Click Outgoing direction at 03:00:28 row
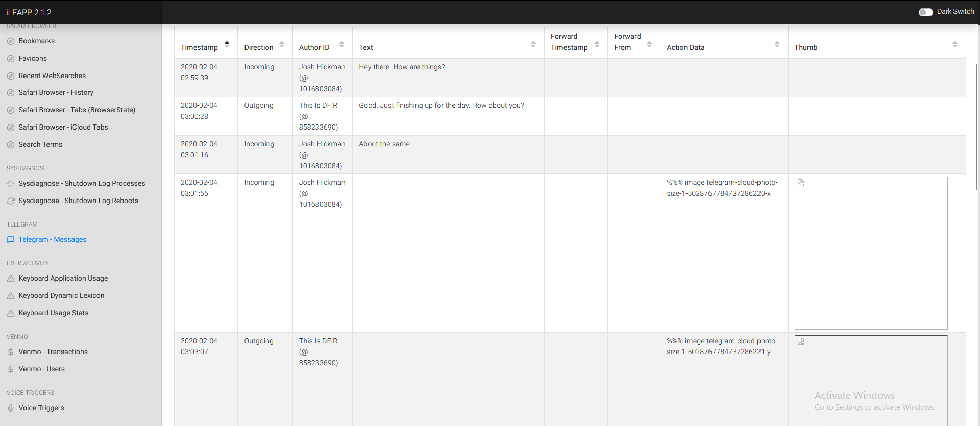The image size is (980, 426). (x=259, y=105)
